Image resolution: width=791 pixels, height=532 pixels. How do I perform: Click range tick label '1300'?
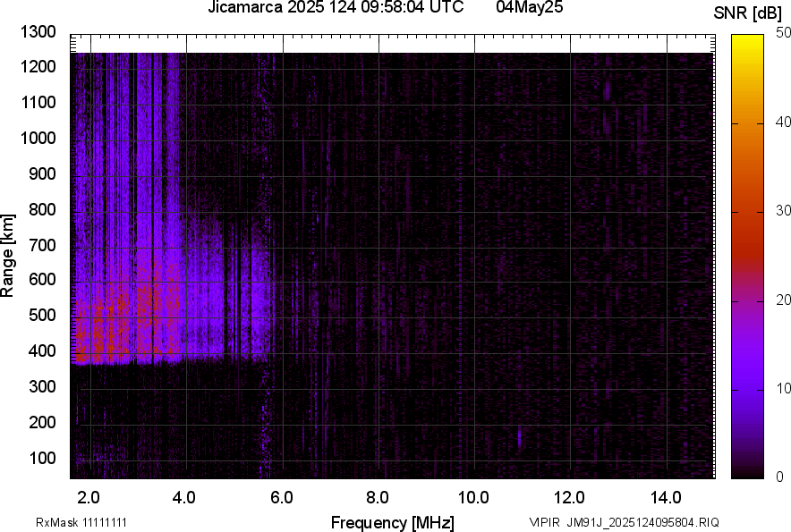(x=38, y=32)
